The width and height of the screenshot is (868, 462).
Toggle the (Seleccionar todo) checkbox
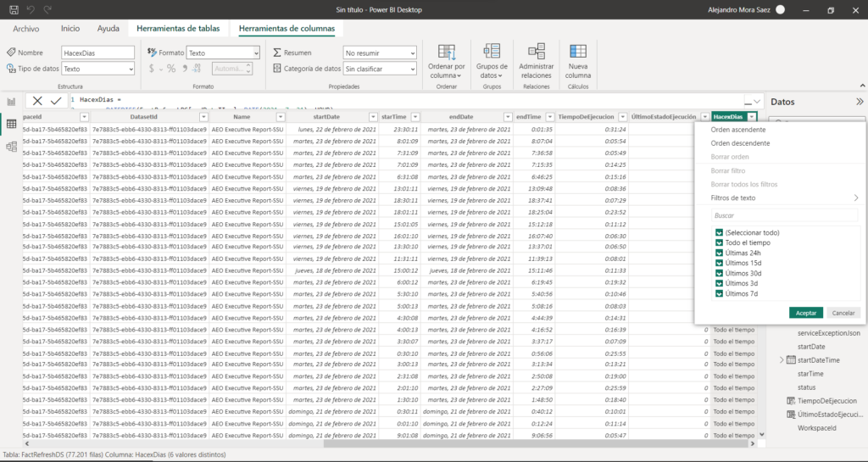(x=719, y=232)
